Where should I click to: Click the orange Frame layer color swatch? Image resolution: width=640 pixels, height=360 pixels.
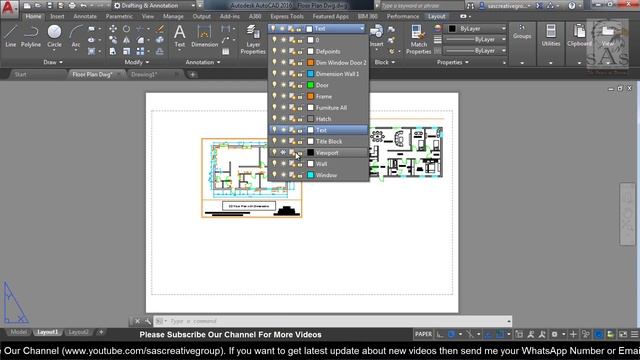[311, 96]
